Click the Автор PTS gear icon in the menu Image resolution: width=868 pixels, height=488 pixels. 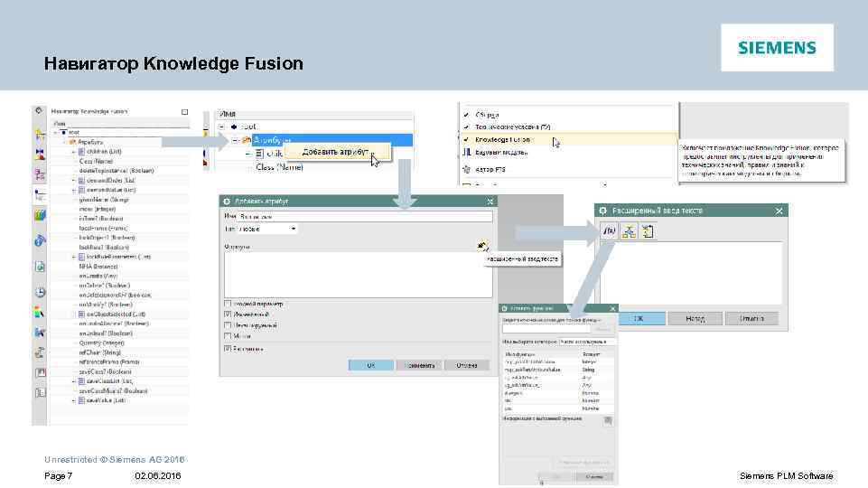tap(467, 169)
